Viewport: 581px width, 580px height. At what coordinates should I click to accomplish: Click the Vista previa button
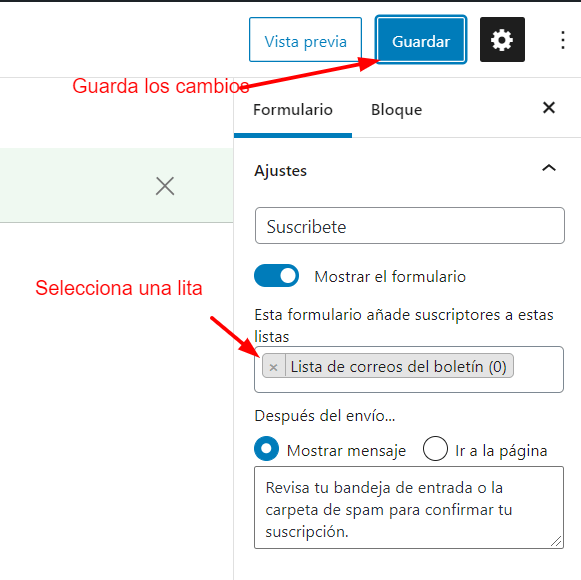click(305, 40)
